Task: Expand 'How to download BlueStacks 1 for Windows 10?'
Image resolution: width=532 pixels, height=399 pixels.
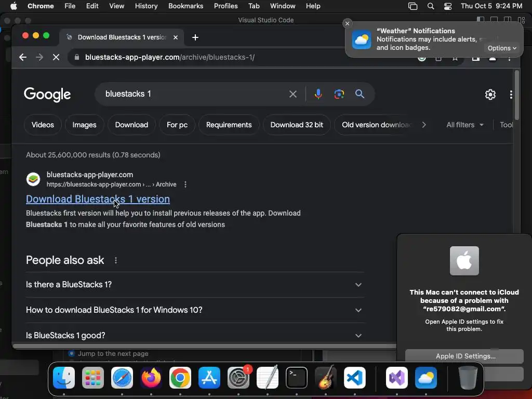Action: [x=195, y=310]
